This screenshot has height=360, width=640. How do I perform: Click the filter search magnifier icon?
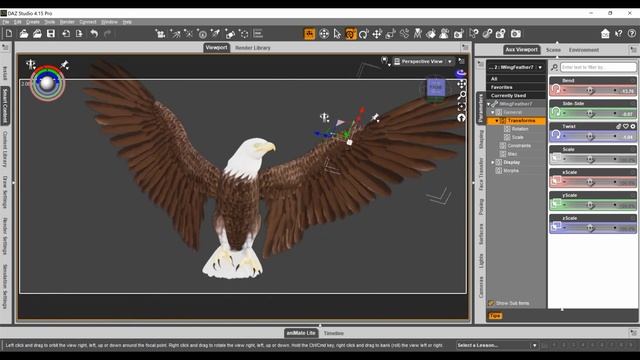coord(555,67)
